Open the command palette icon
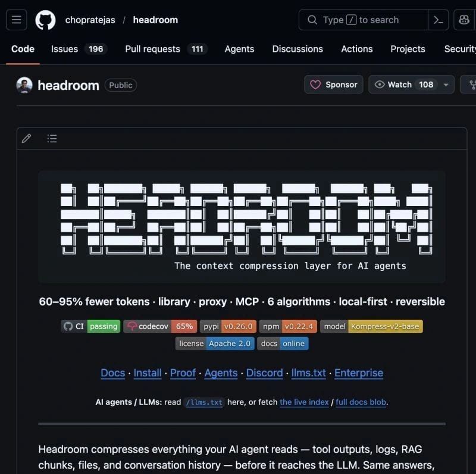 [438, 20]
